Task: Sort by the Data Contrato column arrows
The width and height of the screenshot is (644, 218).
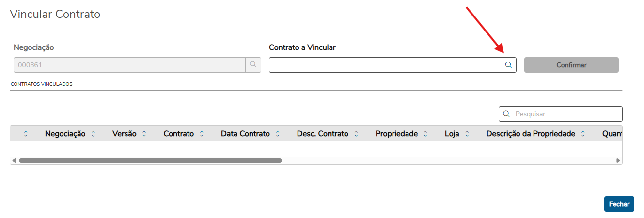Action: pyautogui.click(x=278, y=134)
